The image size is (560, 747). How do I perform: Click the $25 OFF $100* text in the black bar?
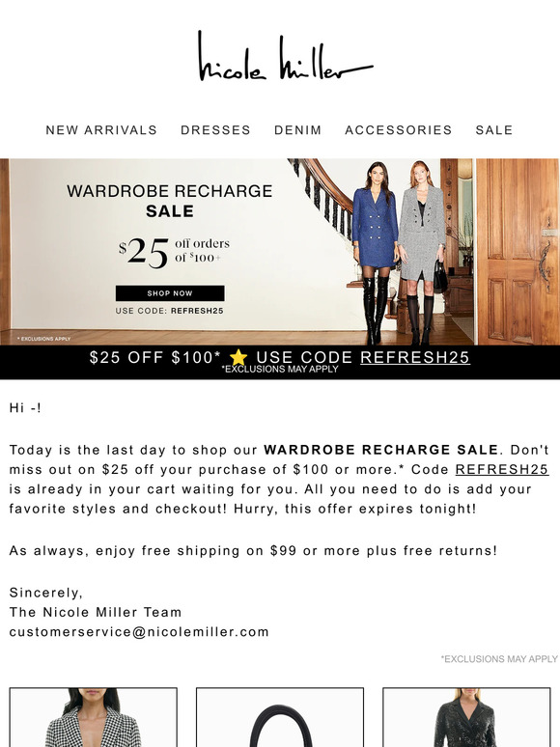[155, 357]
